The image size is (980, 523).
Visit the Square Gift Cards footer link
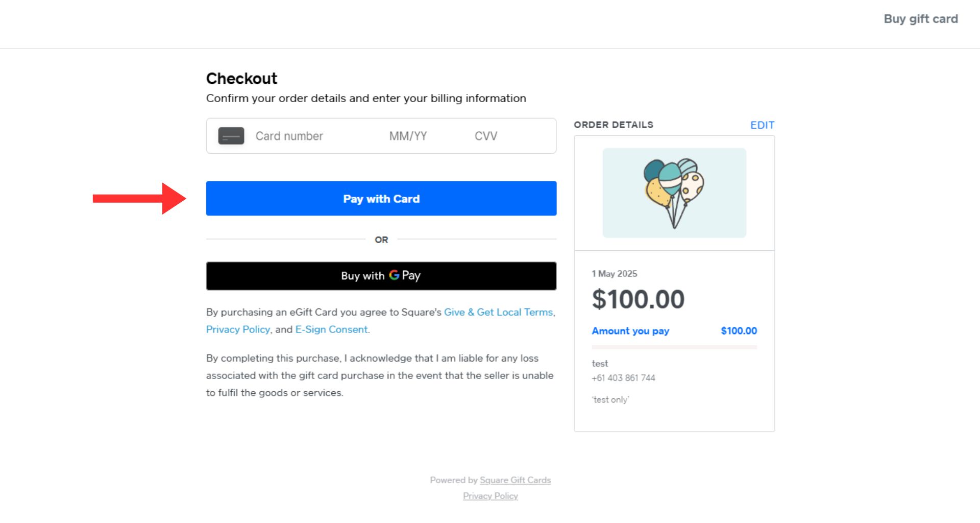[x=515, y=480]
